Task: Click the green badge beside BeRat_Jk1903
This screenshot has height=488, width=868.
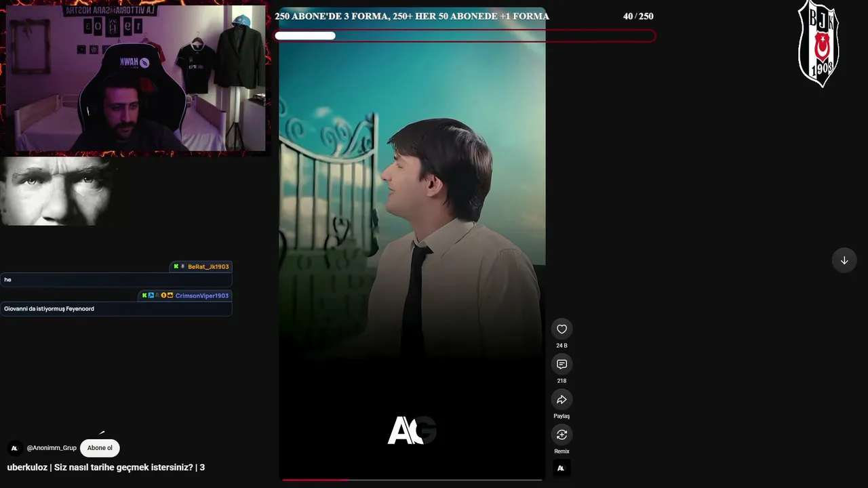Action: 176,266
